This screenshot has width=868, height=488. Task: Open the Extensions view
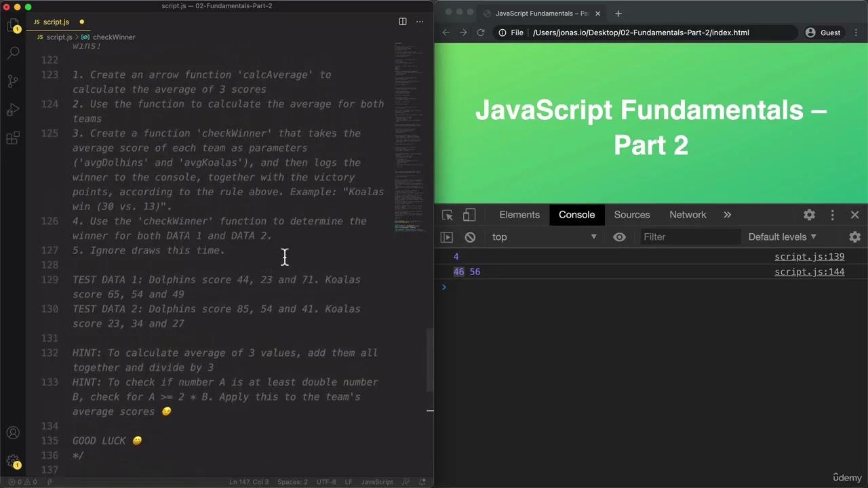pyautogui.click(x=13, y=138)
